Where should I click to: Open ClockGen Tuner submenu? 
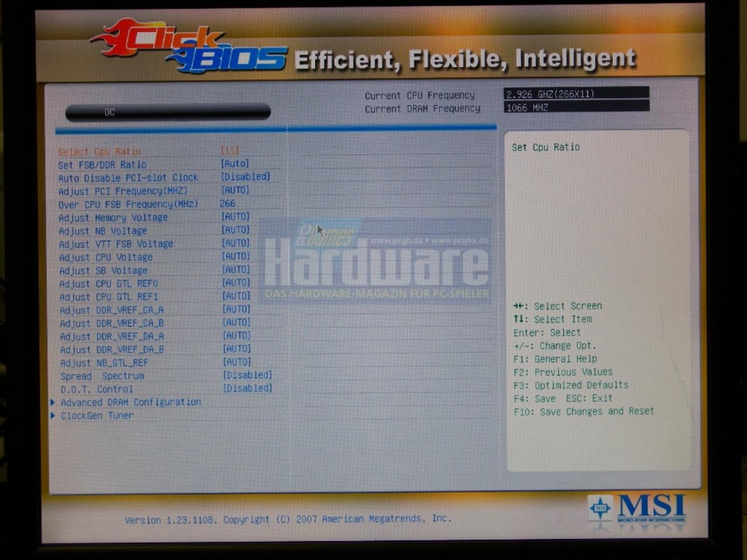(x=97, y=416)
